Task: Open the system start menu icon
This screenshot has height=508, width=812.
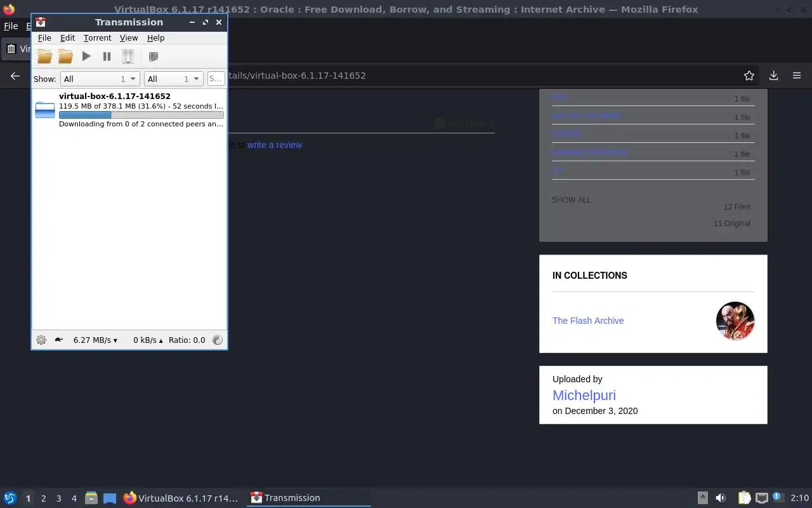Action: 10,498
